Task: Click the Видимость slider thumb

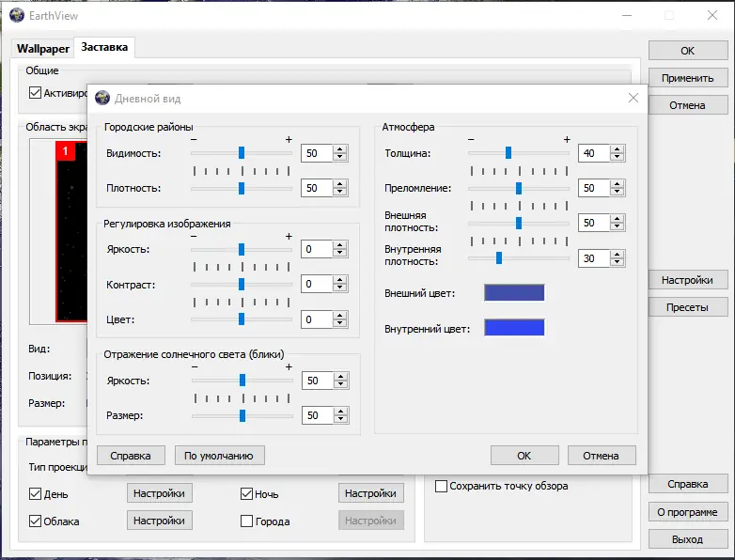Action: [x=242, y=153]
